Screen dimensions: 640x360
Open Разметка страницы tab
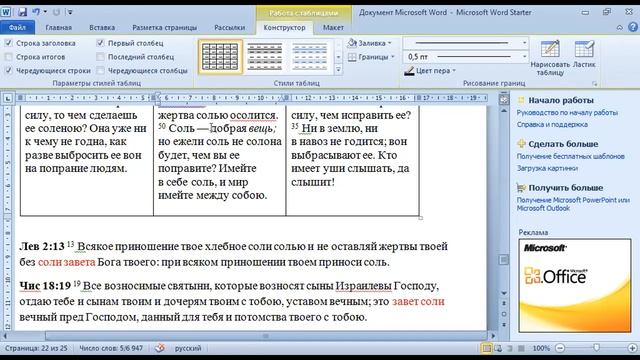coord(164,28)
